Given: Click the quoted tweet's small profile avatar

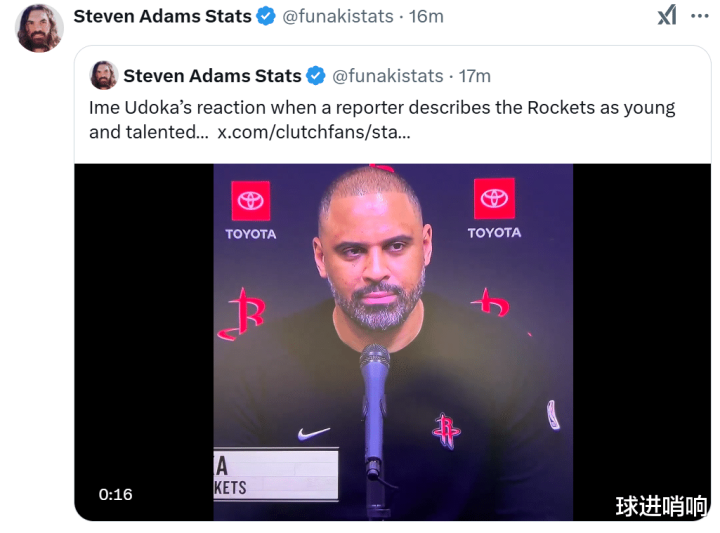Looking at the screenshot, I should tap(104, 76).
